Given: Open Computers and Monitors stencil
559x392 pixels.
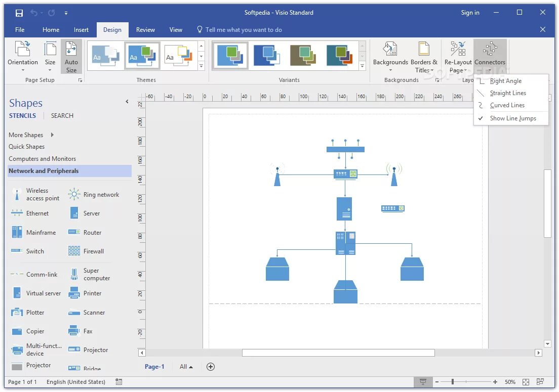Looking at the screenshot, I should coord(43,159).
